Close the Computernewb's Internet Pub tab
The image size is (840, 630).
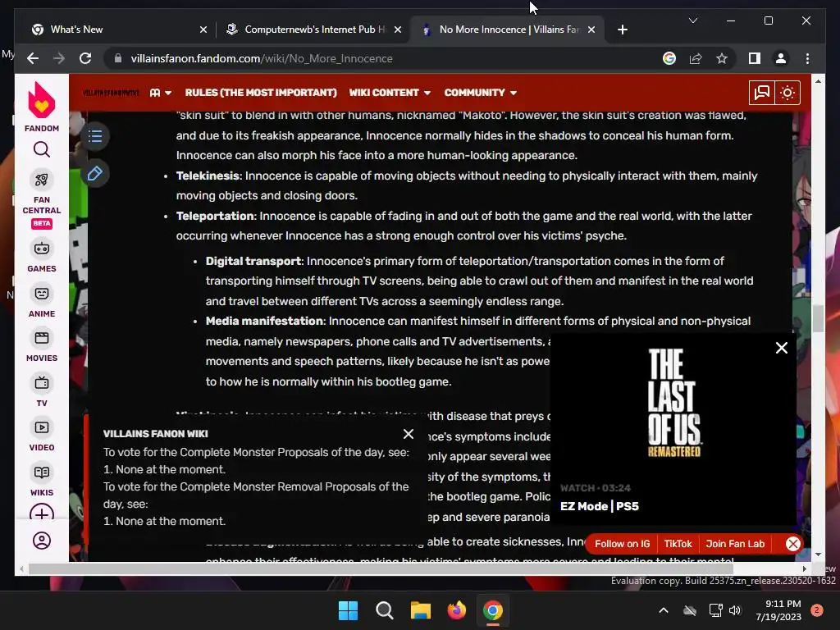point(398,30)
